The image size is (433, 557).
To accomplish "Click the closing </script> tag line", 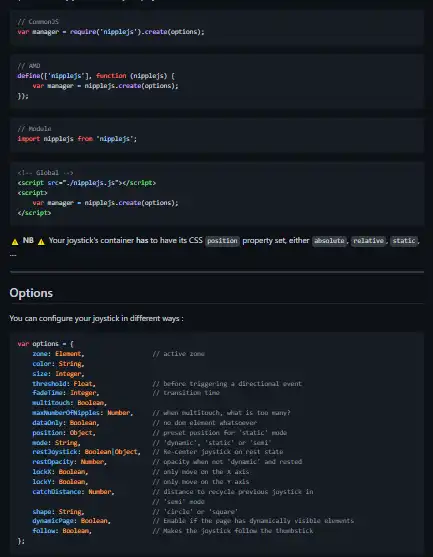I will [34, 212].
